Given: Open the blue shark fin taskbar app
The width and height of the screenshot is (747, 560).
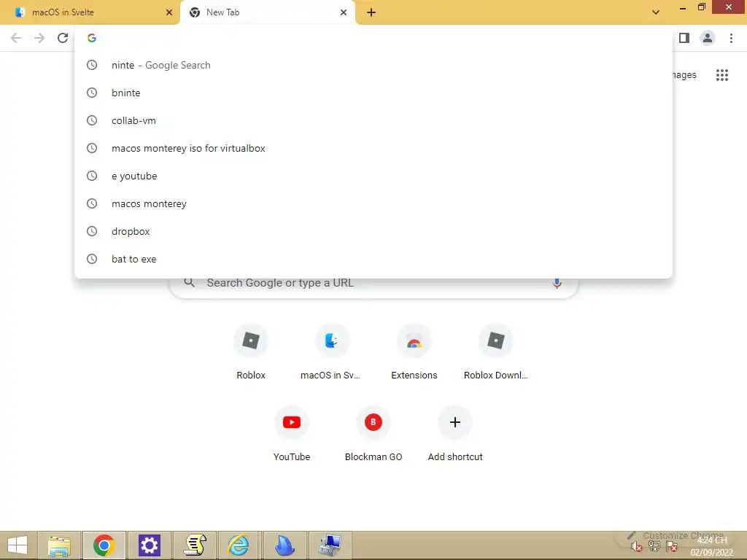Looking at the screenshot, I should tap(284, 545).
